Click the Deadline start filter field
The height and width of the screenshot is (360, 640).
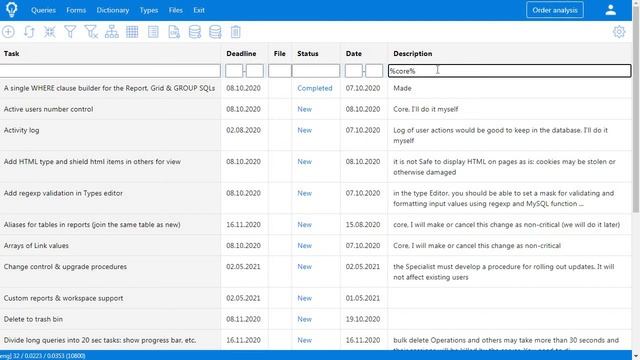pyautogui.click(x=234, y=71)
